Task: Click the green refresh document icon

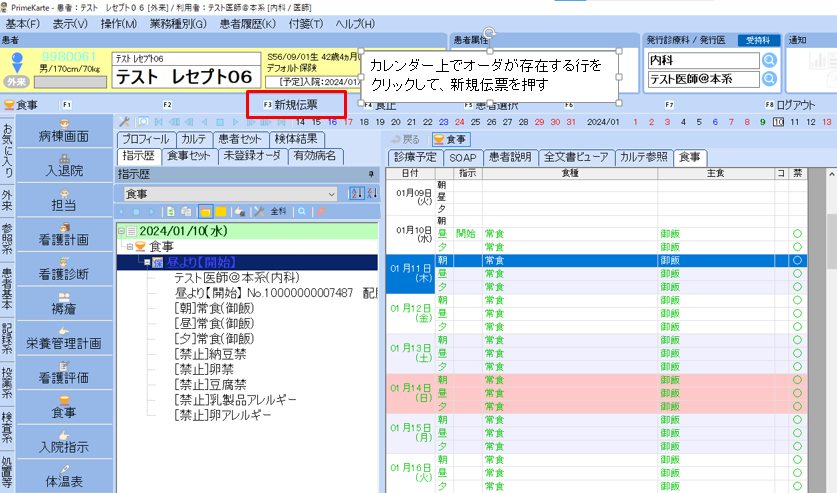Action: click(x=171, y=211)
